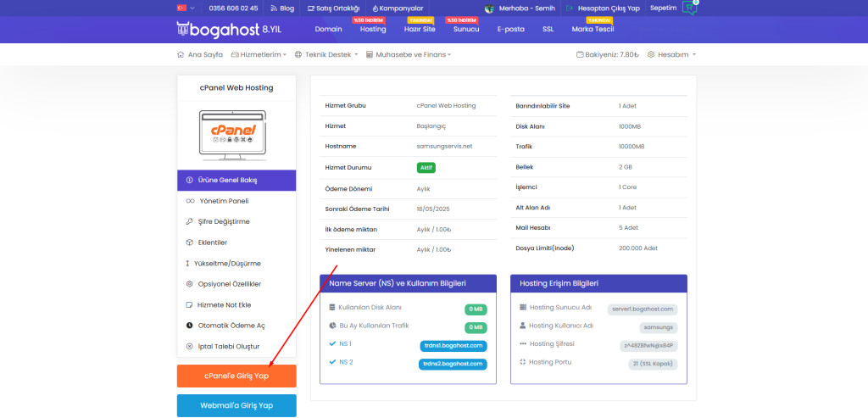The image size is (868, 418).
Task: Click the phone number 0356 606 02 45
Action: click(234, 8)
